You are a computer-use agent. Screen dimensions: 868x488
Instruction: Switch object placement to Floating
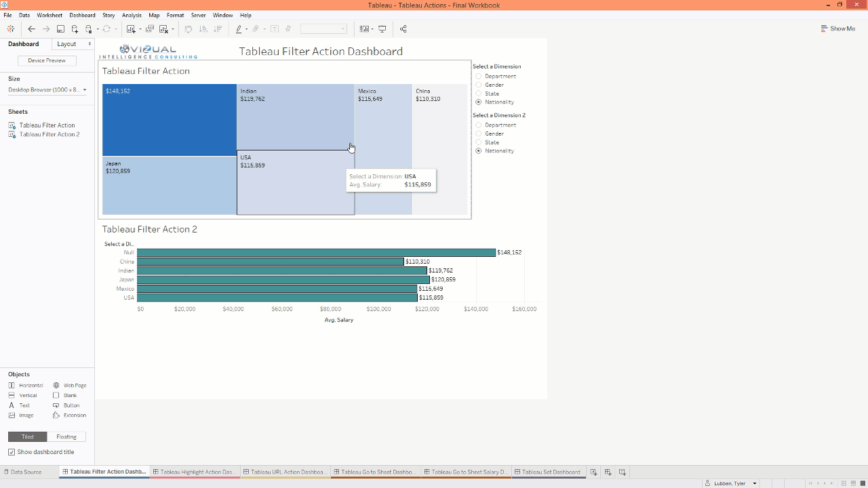click(x=67, y=436)
